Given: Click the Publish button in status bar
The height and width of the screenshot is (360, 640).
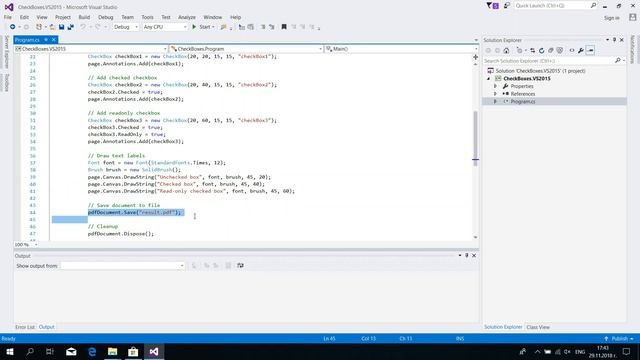Looking at the screenshot, I should [619, 338].
